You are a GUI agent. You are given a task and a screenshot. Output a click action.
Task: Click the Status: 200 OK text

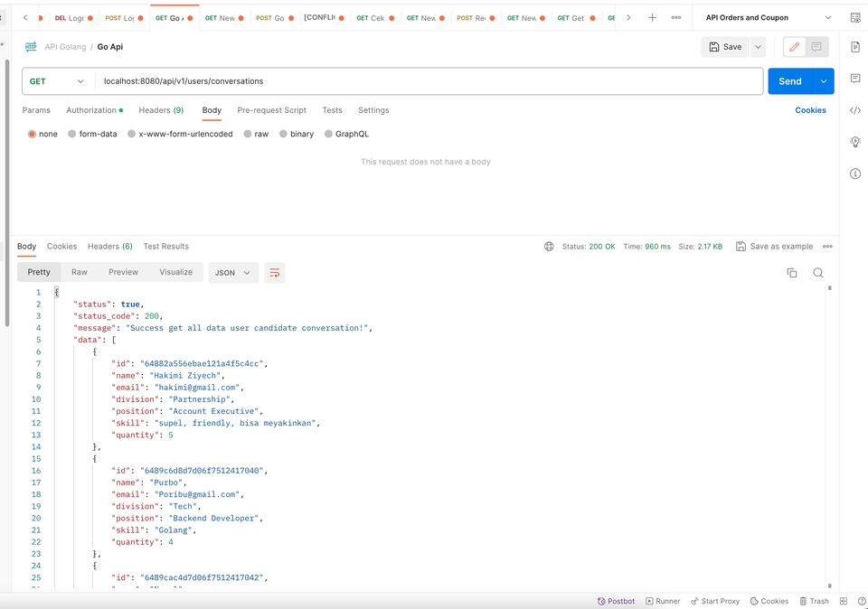589,247
